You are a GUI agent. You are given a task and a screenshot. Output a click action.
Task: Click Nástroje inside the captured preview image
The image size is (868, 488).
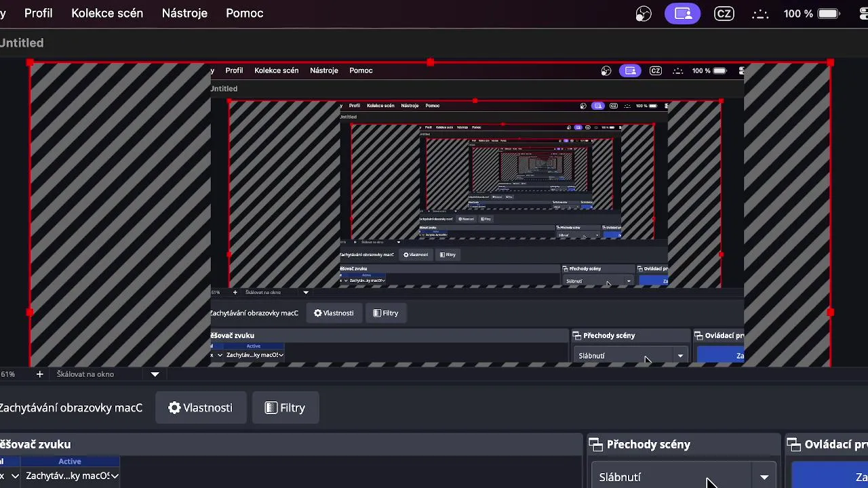324,70
